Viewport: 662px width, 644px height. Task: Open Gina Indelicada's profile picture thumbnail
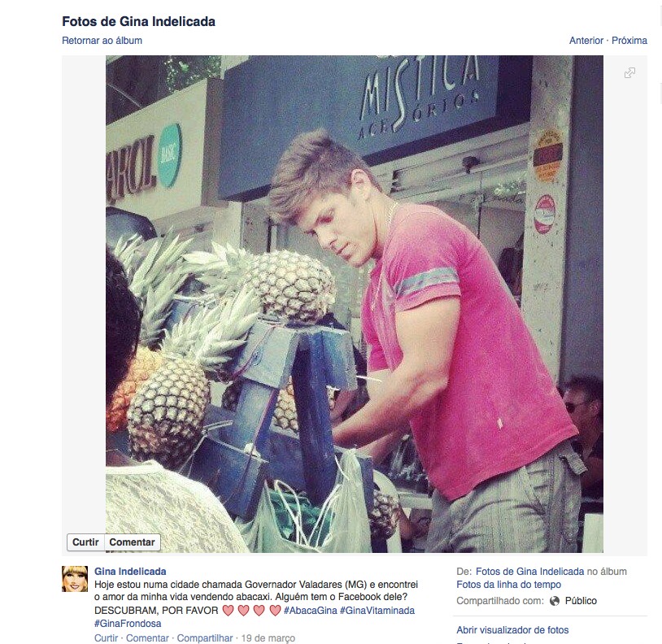coord(75,579)
